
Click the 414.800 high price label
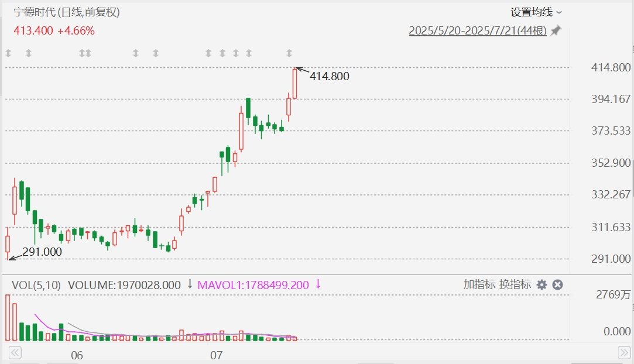pos(329,76)
